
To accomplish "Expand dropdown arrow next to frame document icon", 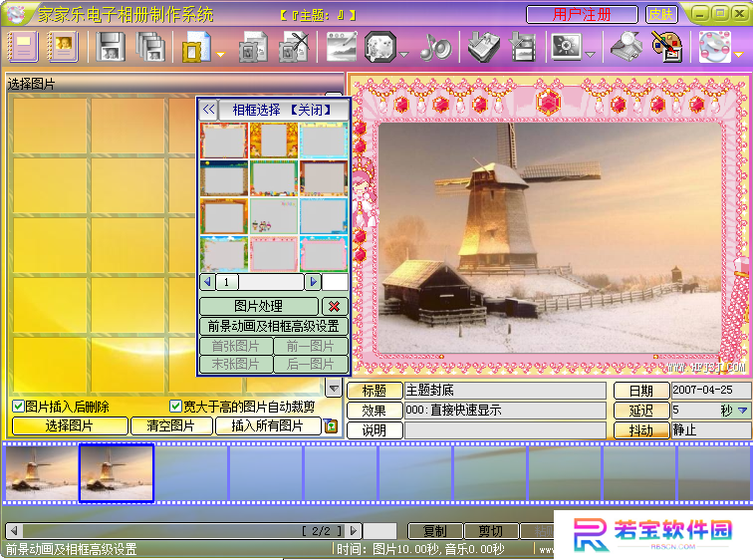I will click(220, 55).
